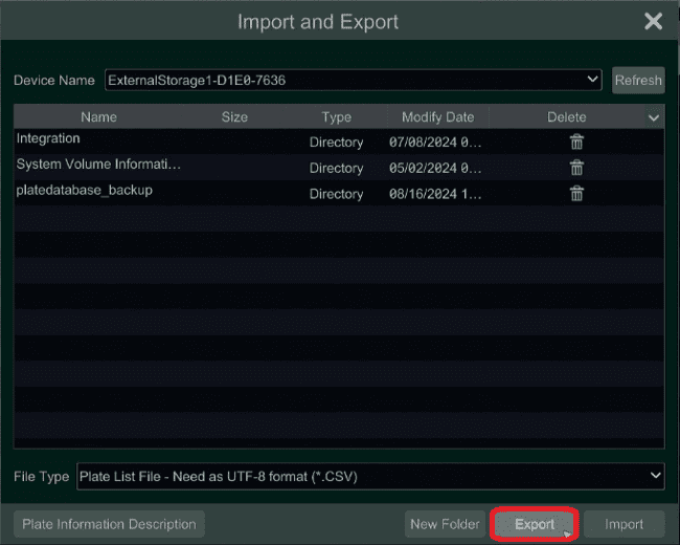
Task: Sort by the Size column header
Action: click(234, 117)
